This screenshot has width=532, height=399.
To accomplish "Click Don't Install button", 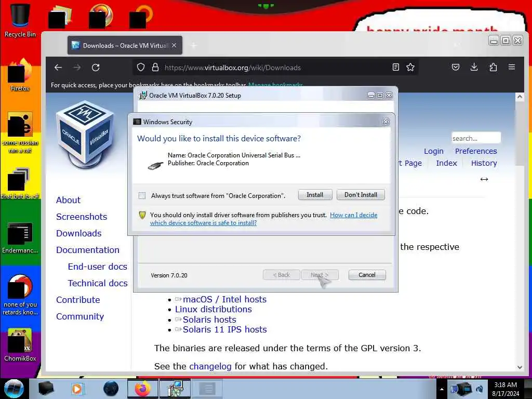I will pyautogui.click(x=361, y=195).
